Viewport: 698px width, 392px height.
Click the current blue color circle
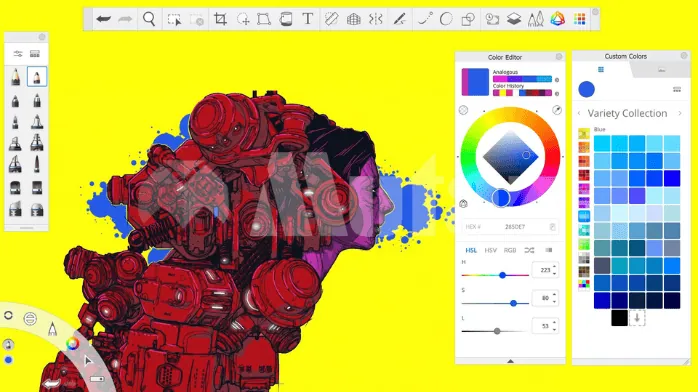586,89
